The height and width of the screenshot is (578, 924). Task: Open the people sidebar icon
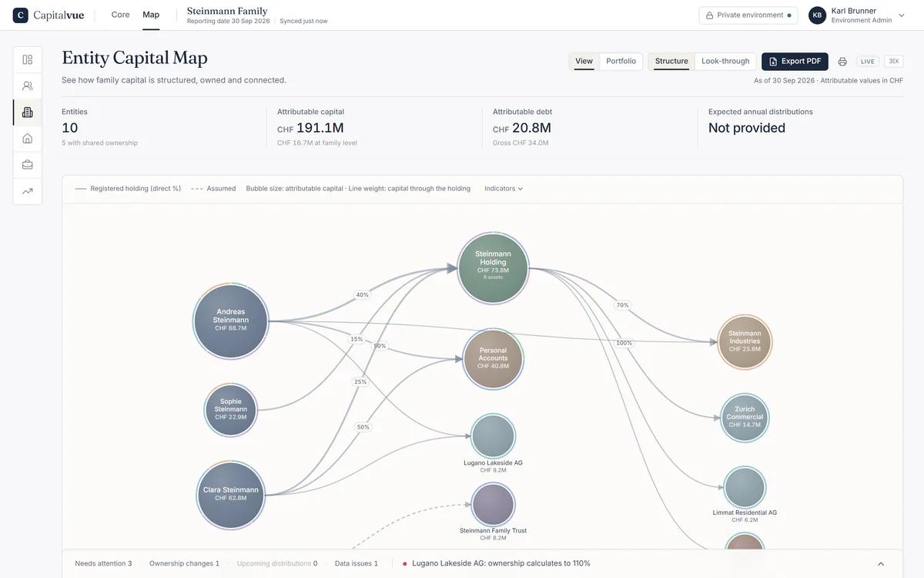[28, 86]
